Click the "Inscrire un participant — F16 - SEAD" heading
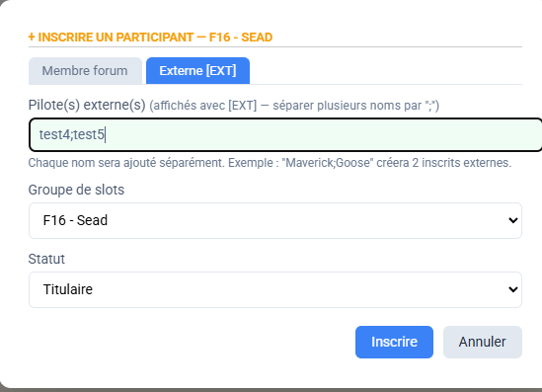The width and height of the screenshot is (542, 392). [x=150, y=37]
